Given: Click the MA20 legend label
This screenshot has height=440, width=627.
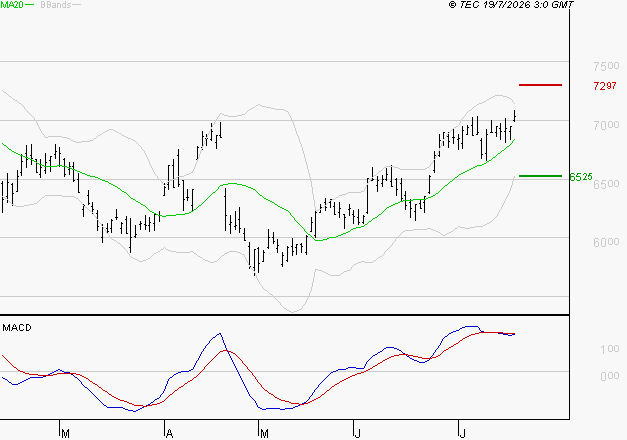Looking at the screenshot, I should [12, 4].
